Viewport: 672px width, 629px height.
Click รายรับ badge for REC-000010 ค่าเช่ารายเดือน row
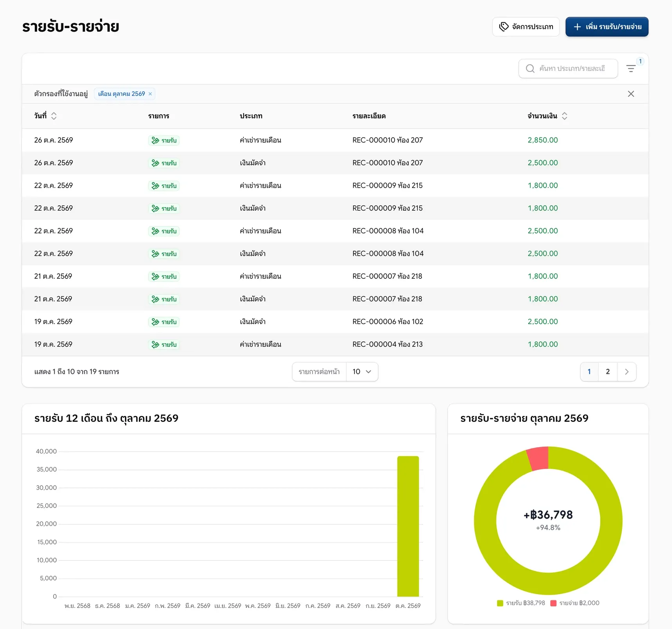[x=164, y=140]
